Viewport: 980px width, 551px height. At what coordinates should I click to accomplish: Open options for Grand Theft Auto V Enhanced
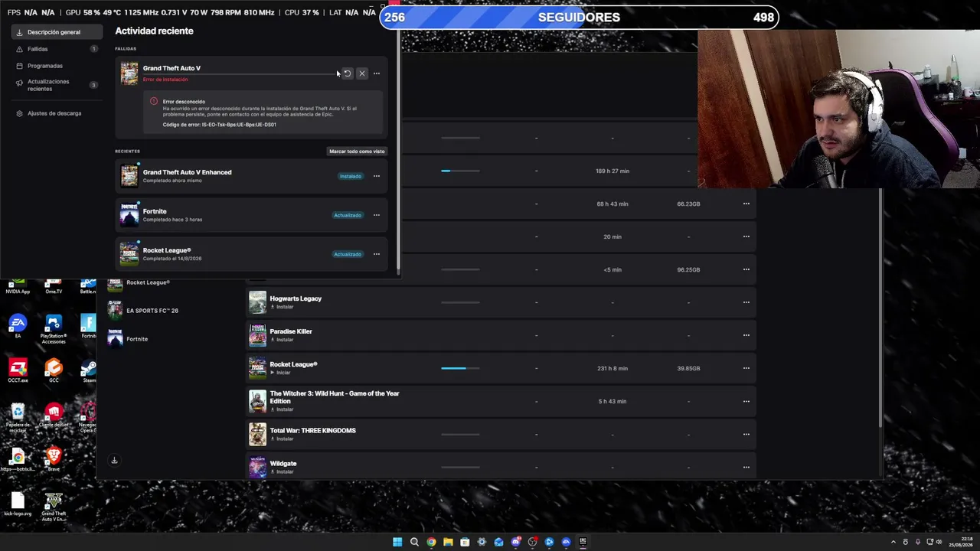(x=377, y=176)
